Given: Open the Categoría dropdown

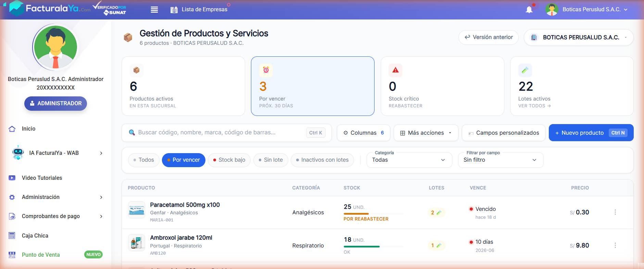Looking at the screenshot, I should coord(409,160).
